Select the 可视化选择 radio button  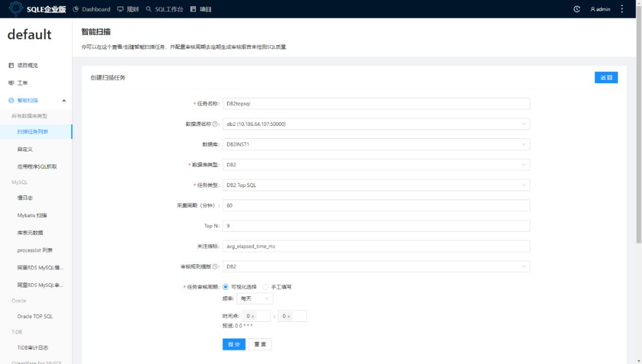point(226,287)
